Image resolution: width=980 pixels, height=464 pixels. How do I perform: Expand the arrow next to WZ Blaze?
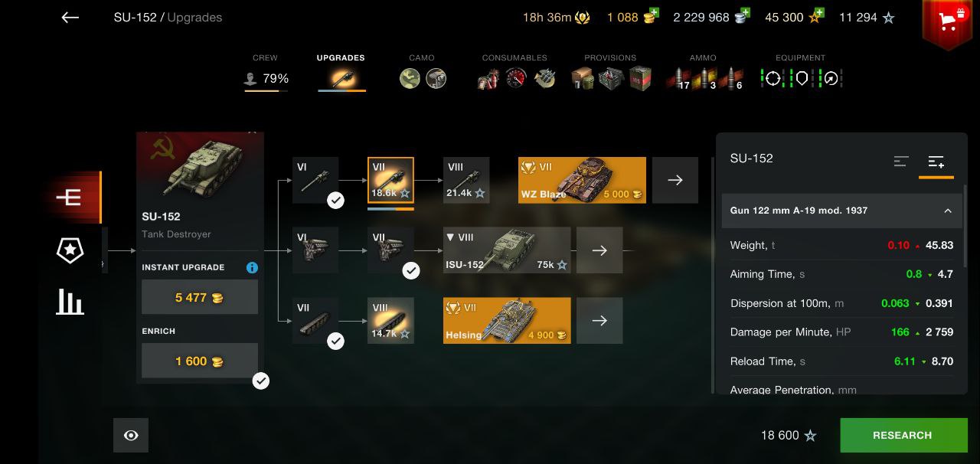point(675,180)
